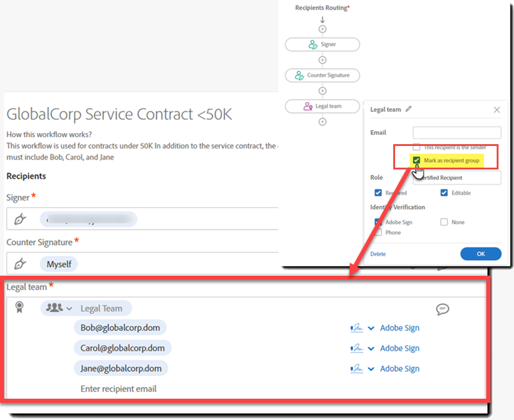This screenshot has height=420, width=514.
Task: Select the Legal team routing node
Action: (323, 106)
